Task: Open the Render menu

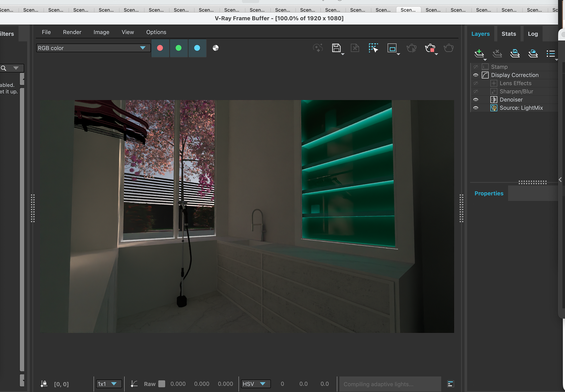Action: (x=72, y=32)
